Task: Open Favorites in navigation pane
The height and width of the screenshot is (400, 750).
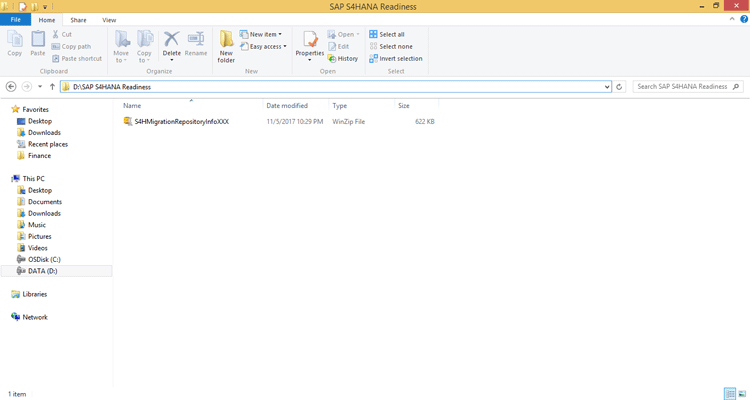Action: pyautogui.click(x=30, y=109)
